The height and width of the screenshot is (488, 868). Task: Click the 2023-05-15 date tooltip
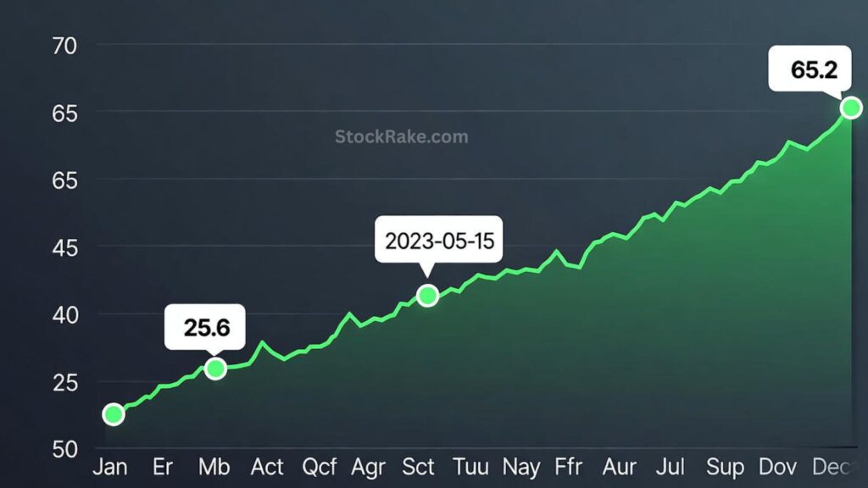pyautogui.click(x=438, y=241)
